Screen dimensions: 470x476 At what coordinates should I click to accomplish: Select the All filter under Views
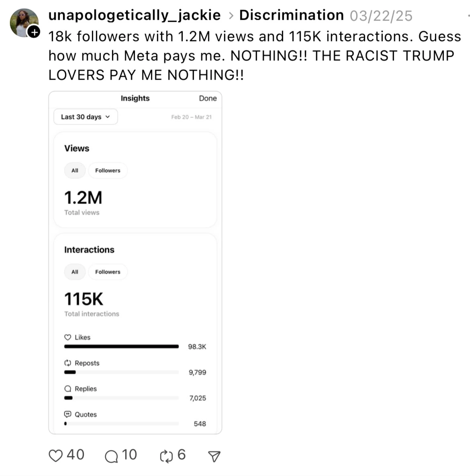75,170
